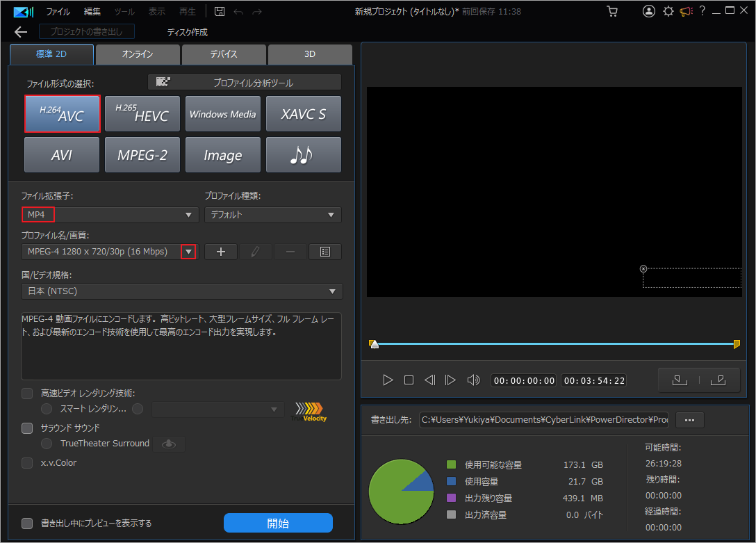756x543 pixels.
Task: Enable the 書き出し中にプレビューを表示する checkbox
Action: click(x=26, y=524)
